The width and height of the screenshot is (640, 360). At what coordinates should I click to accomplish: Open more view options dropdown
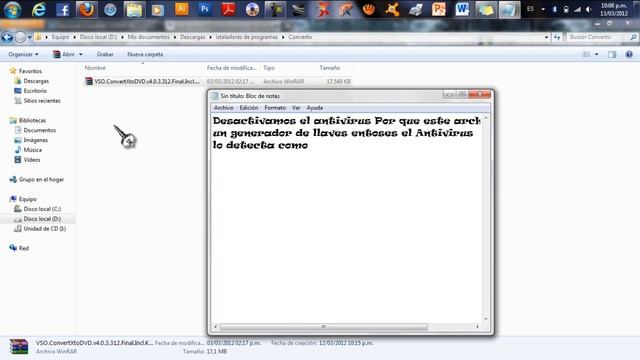click(x=596, y=54)
